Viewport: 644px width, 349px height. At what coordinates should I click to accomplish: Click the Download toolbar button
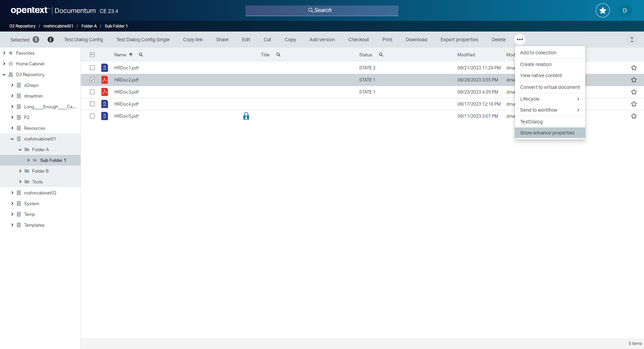(416, 40)
